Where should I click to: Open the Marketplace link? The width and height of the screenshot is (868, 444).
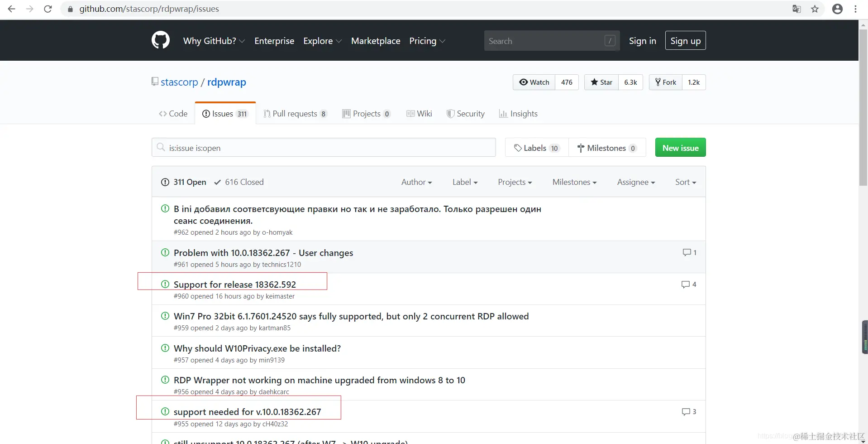[376, 41]
